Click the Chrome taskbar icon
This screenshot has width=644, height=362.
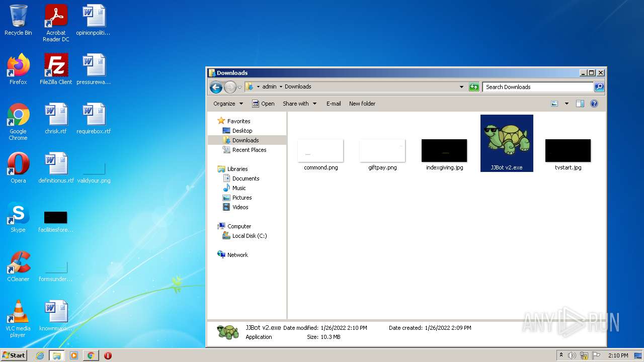(x=91, y=355)
